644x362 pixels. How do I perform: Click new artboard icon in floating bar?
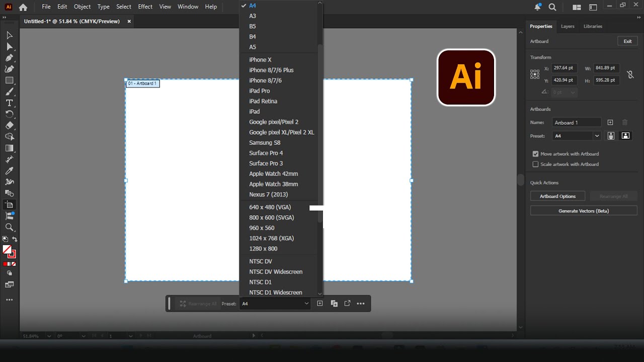coord(319,303)
